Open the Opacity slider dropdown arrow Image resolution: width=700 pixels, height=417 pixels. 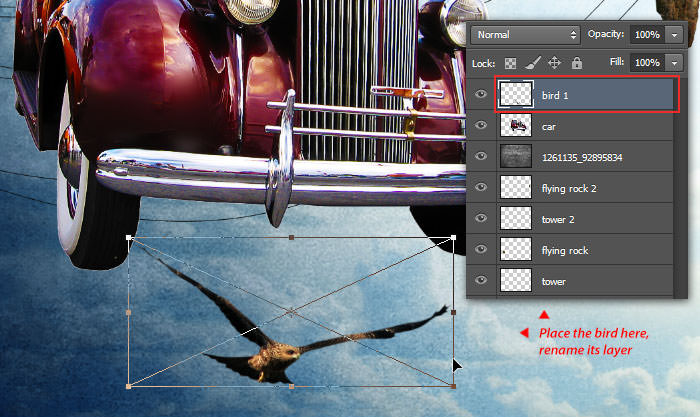click(674, 35)
